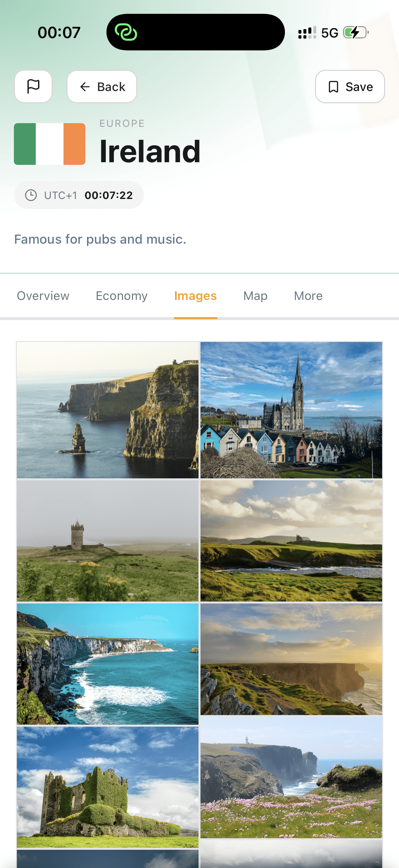Viewport: 399px width, 868px height.
Task: Tap the status bar clock 00:07
Action: coord(59,33)
